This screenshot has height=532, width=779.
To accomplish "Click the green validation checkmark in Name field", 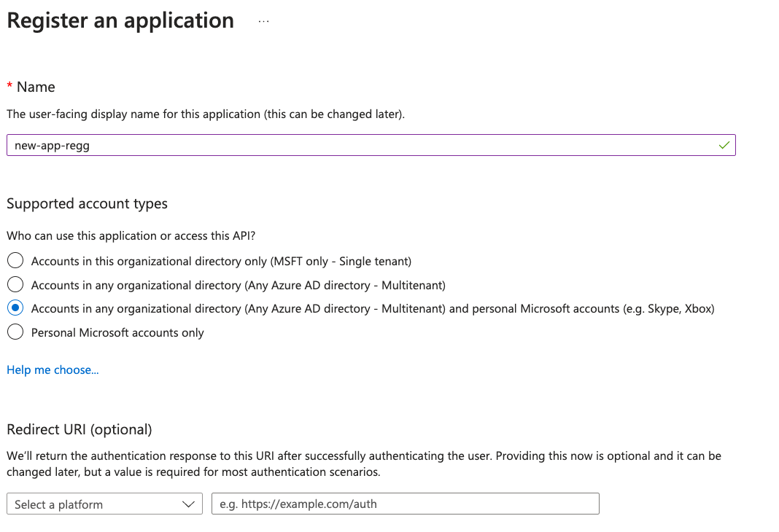I will [x=724, y=145].
